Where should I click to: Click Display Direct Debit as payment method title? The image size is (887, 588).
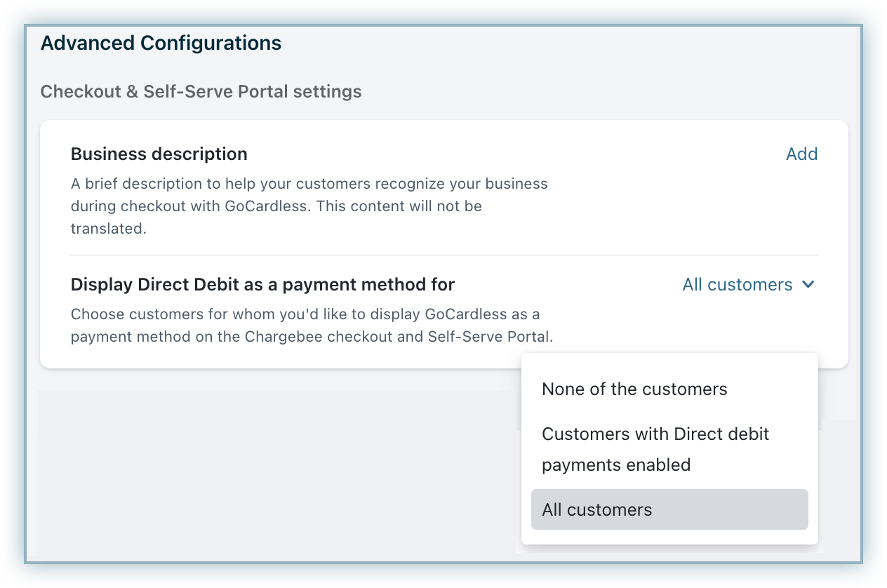pos(262,285)
